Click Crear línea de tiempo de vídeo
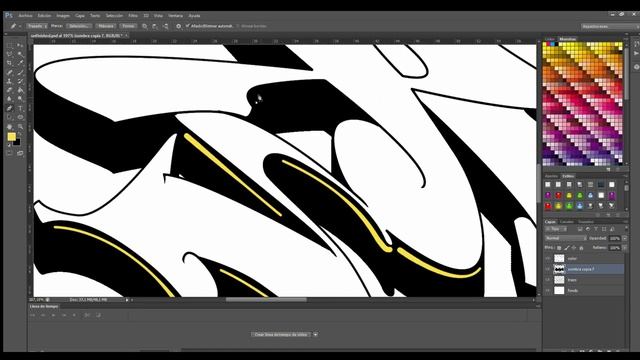The image size is (640, 360). click(x=281, y=334)
